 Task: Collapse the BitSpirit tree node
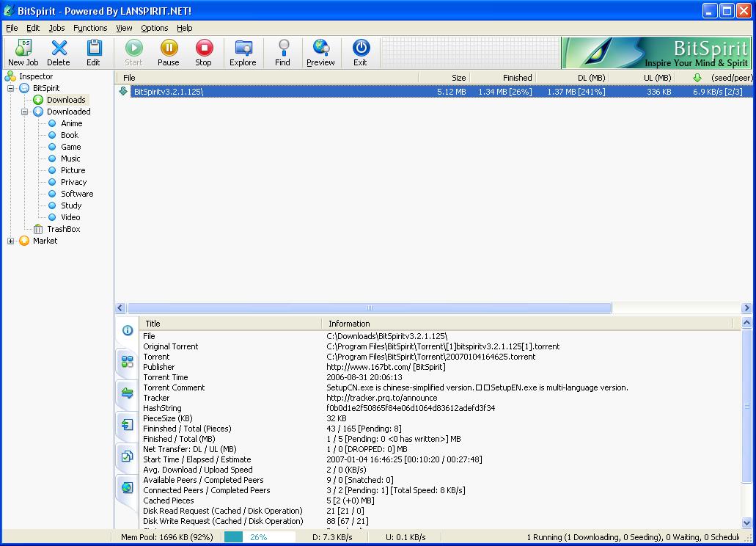[x=10, y=88]
